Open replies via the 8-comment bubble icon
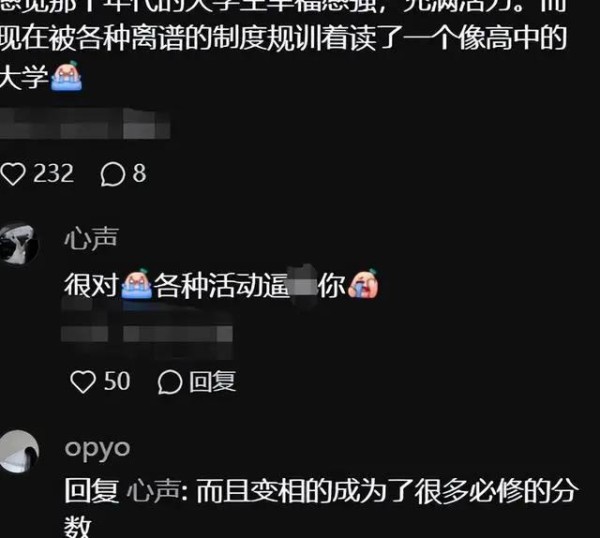 tap(112, 174)
